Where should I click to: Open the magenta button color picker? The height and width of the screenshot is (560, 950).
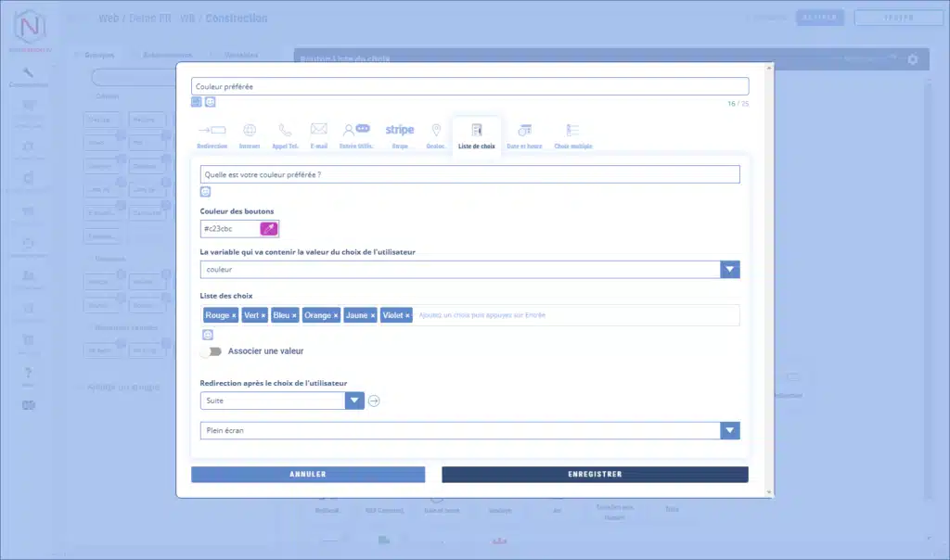(269, 228)
